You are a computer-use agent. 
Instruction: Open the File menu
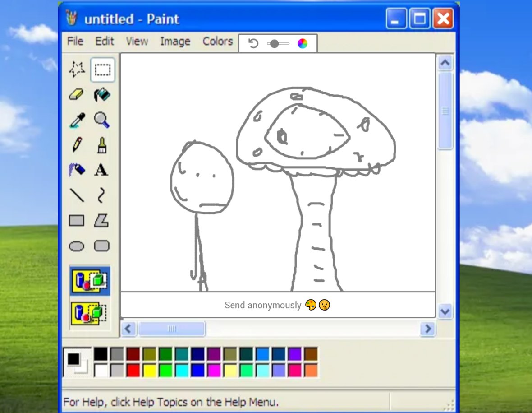coord(75,41)
